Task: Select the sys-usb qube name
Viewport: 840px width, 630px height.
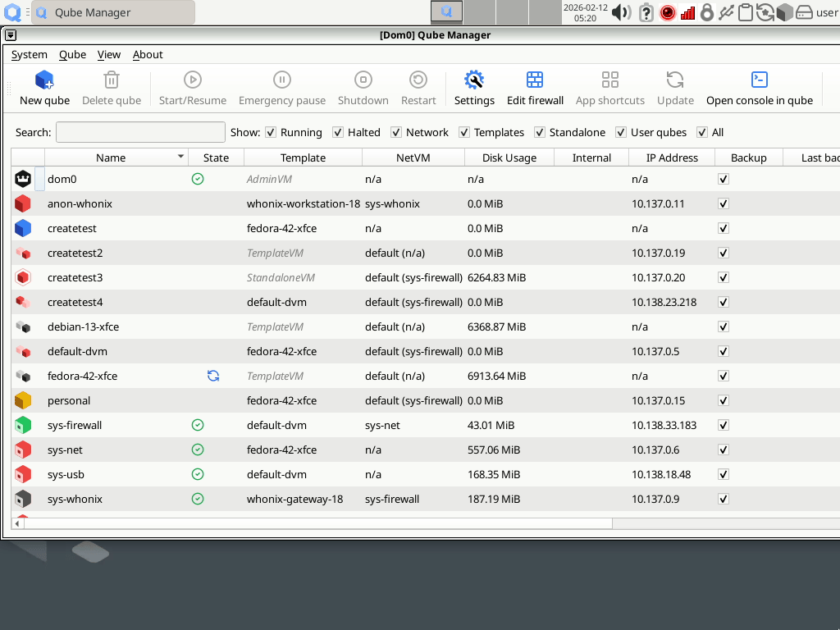Action: (x=66, y=475)
